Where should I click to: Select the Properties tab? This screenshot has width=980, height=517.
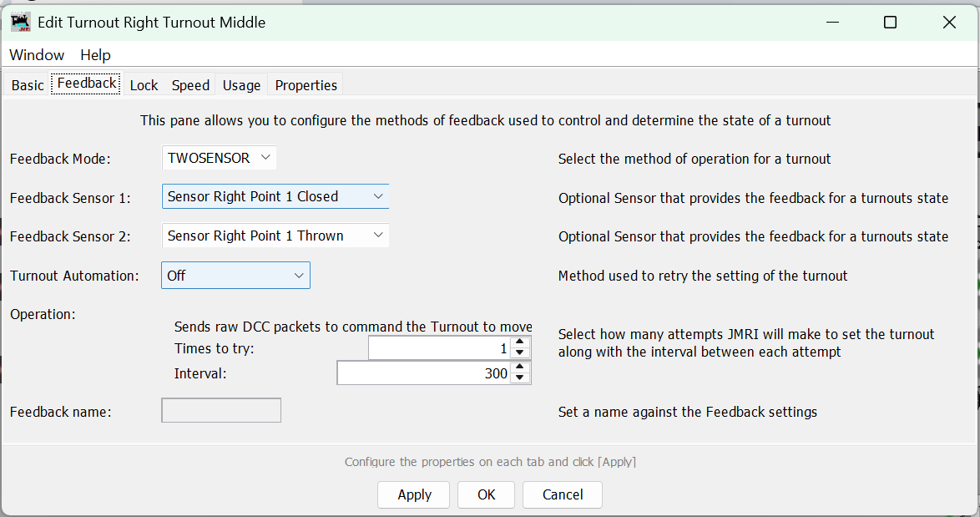point(306,85)
